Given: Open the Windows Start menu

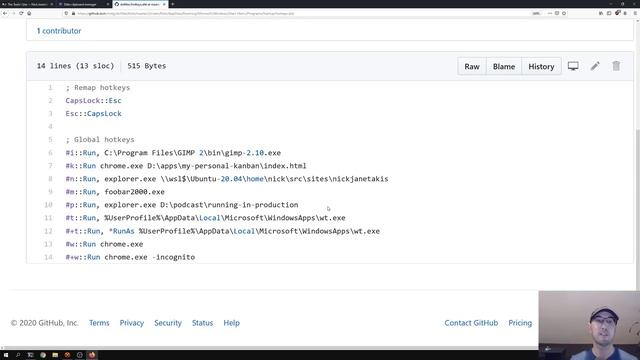Looking at the screenshot, I should [x=6, y=355].
